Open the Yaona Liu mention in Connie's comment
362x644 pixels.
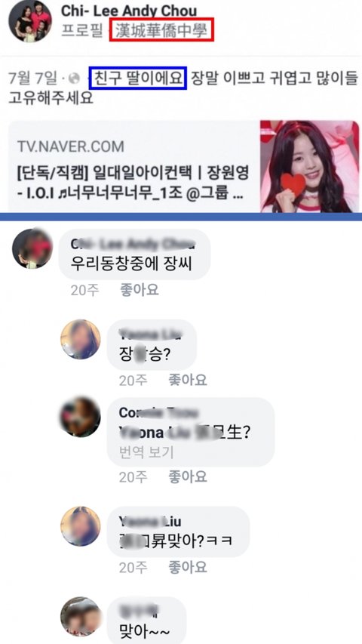click(156, 432)
